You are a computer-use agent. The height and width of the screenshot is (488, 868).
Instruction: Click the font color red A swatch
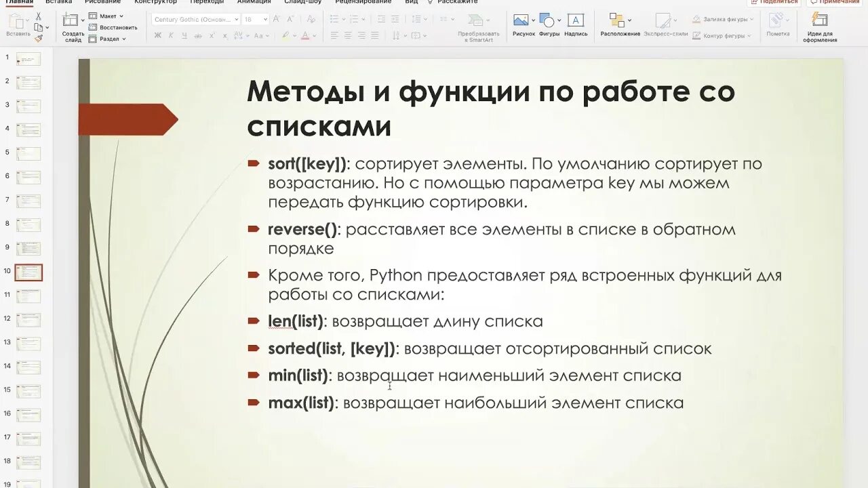(x=306, y=35)
